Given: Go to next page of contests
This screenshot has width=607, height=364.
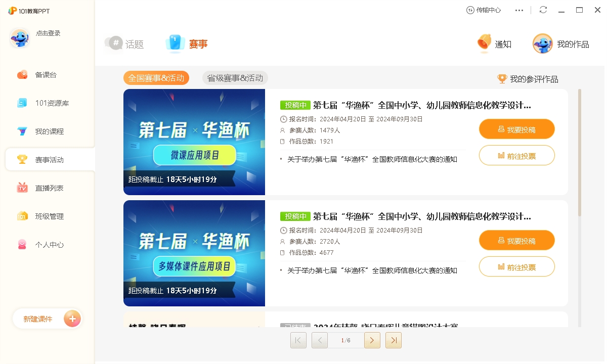Looking at the screenshot, I should [x=372, y=340].
